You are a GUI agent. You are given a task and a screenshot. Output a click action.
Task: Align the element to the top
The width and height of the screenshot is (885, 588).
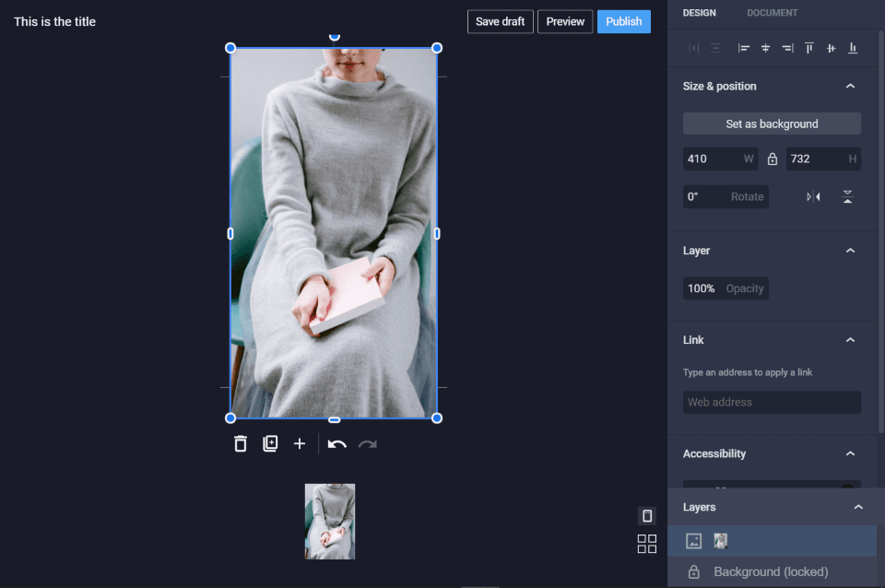(809, 48)
